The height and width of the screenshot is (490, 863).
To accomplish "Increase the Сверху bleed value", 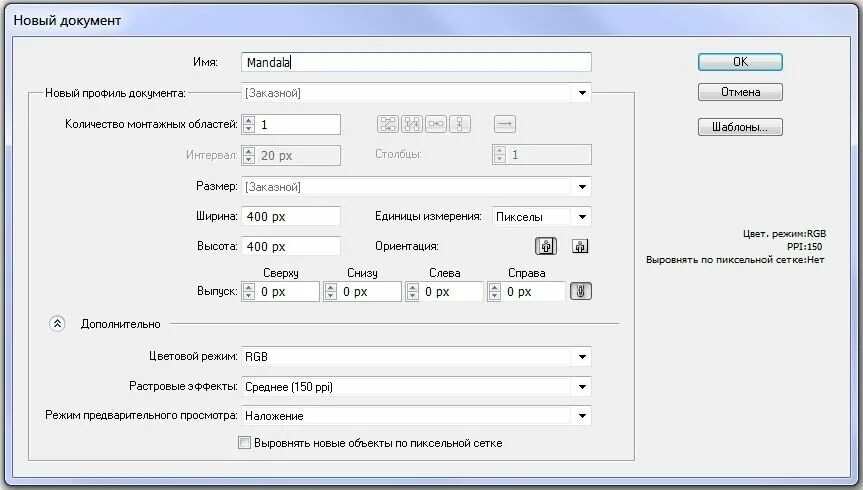I will click(249, 287).
